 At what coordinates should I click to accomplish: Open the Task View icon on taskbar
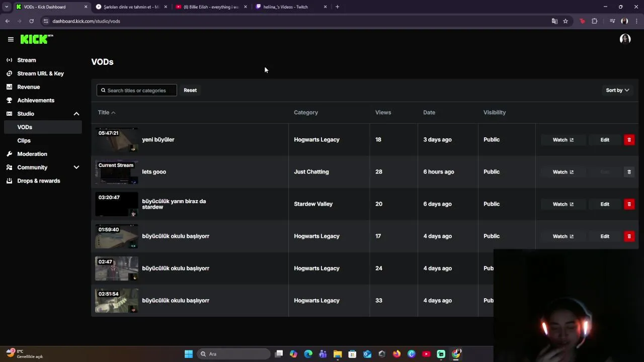279,354
